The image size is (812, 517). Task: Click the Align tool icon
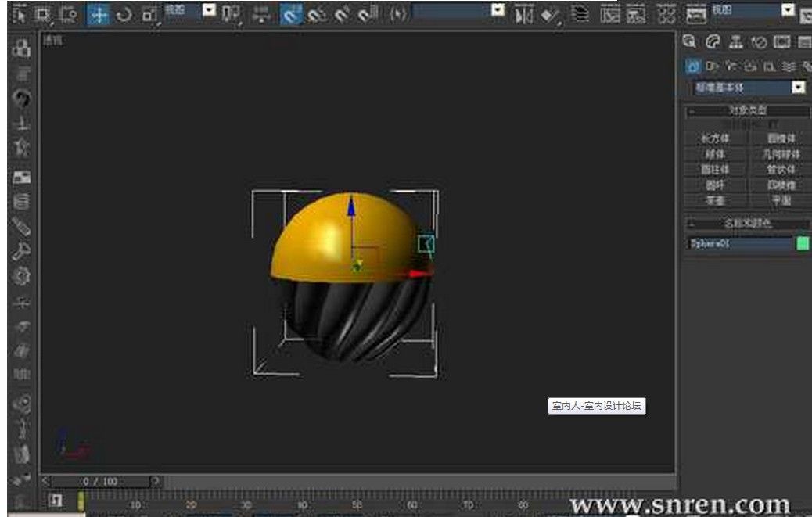click(x=550, y=15)
